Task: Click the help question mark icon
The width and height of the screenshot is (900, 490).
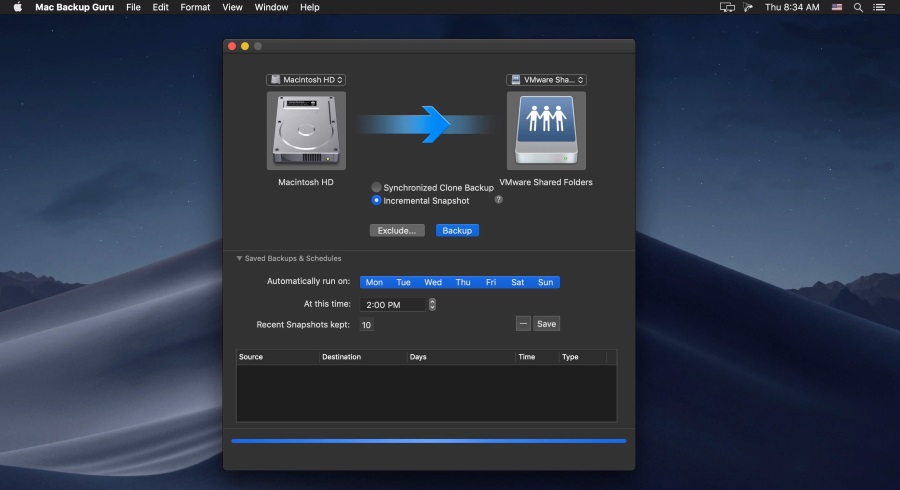Action: (x=498, y=200)
